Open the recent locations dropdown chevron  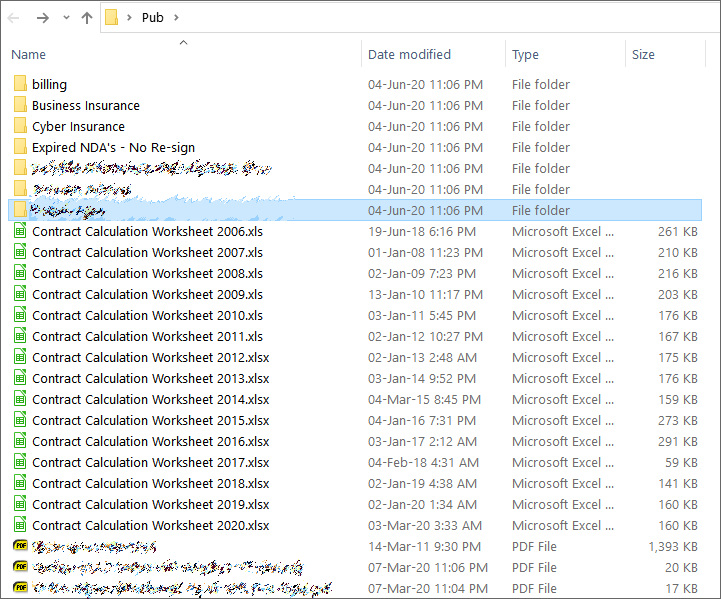click(66, 18)
